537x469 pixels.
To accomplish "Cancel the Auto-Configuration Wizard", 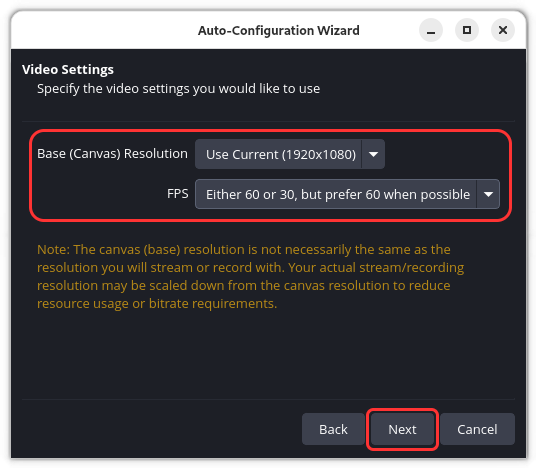I will point(477,429).
